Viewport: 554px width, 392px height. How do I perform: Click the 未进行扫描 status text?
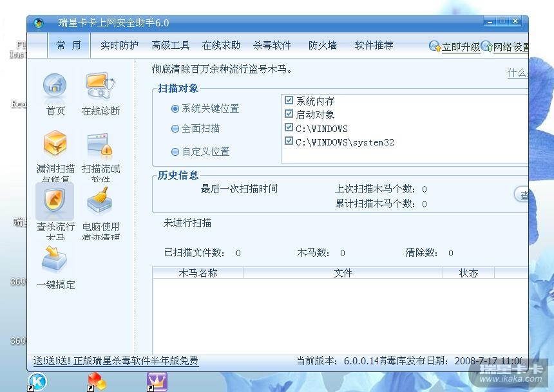[x=187, y=223]
